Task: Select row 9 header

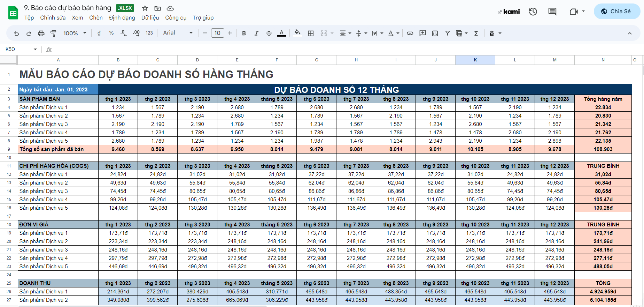Action: 9,149
